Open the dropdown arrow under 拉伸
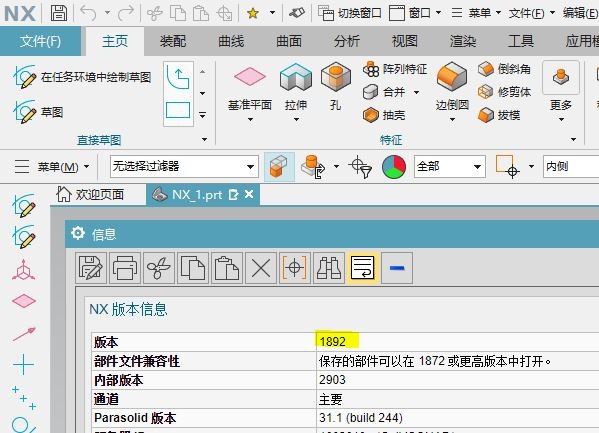This screenshot has width=599, height=433. click(296, 119)
